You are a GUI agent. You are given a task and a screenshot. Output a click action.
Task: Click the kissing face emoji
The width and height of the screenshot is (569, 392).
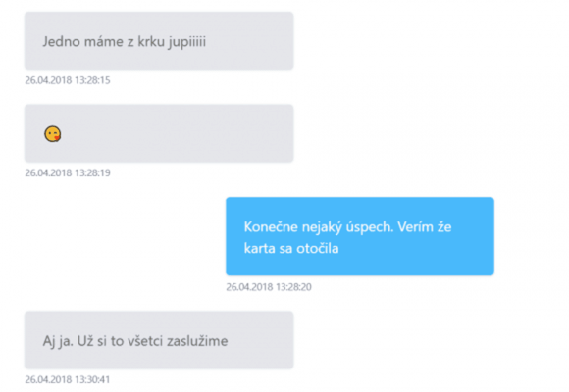pos(53,134)
